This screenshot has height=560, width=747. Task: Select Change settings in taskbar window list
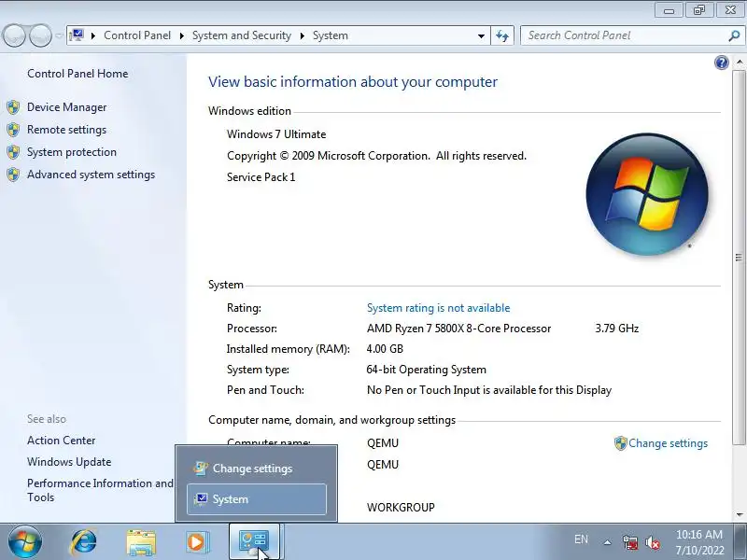[257, 469]
